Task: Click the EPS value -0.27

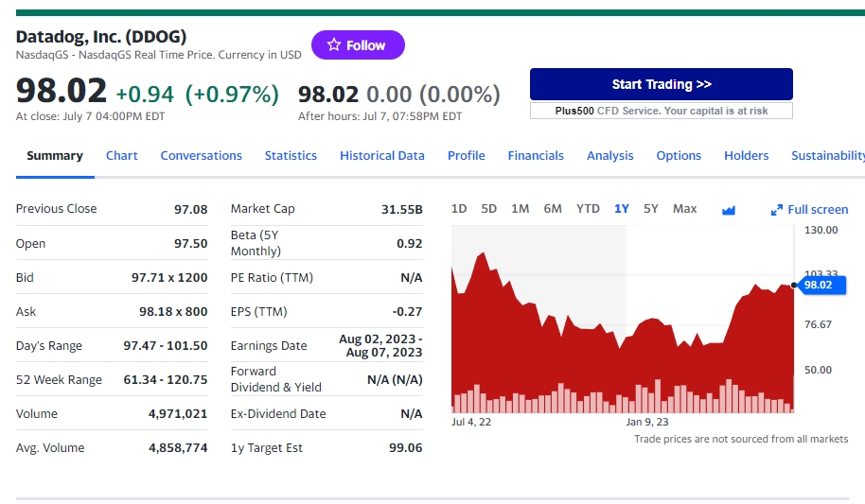Action: [x=407, y=311]
